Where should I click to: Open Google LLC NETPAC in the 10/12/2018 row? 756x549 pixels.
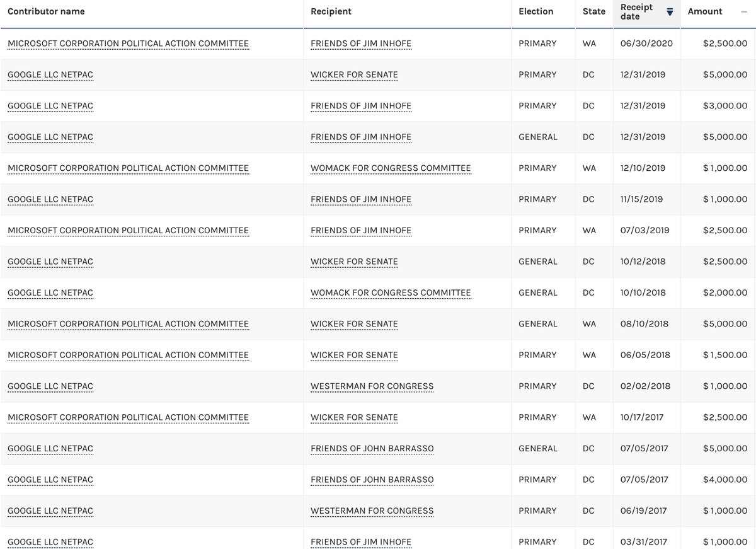(50, 262)
